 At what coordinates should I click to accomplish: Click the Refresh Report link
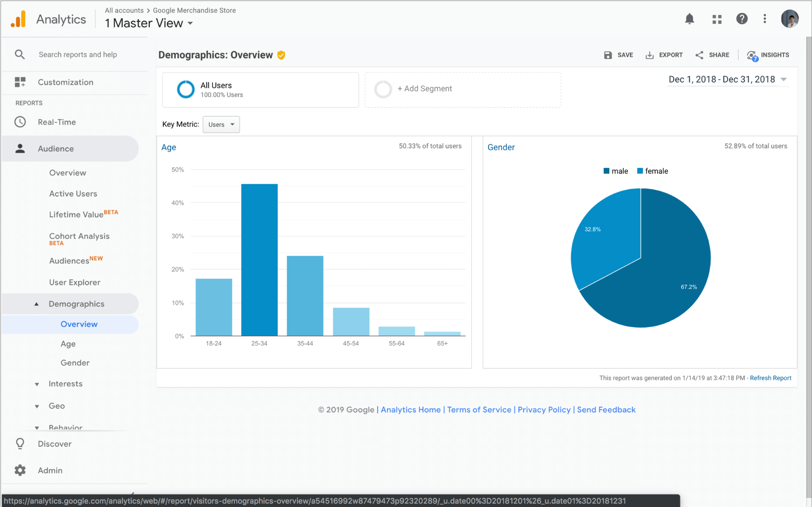click(770, 378)
